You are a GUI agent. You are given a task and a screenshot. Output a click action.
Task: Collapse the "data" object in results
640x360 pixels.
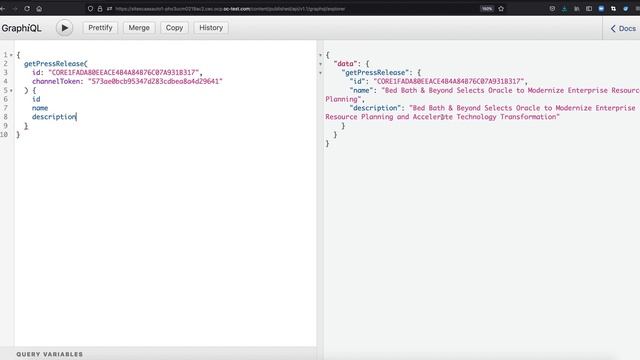[320, 64]
